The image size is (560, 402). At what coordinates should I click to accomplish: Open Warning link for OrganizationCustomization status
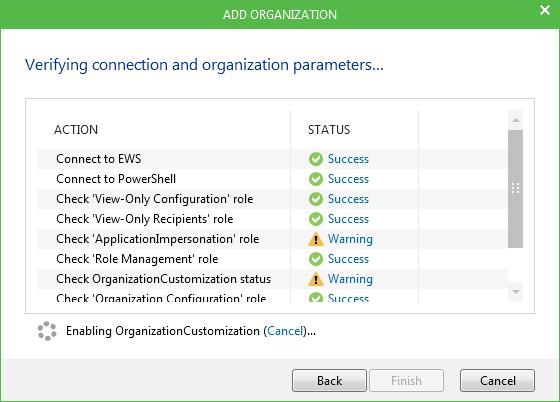(x=350, y=279)
